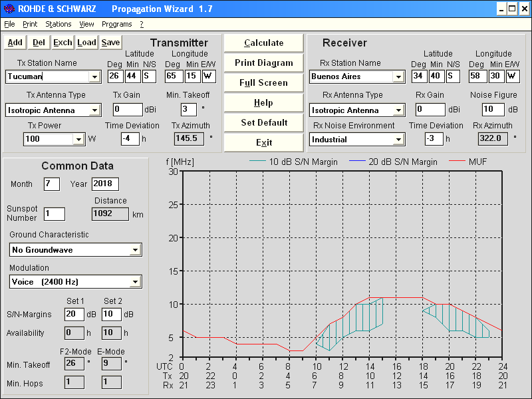Click the Tx Time Deviation field
Screen dimensions: 532x399
pos(130,139)
